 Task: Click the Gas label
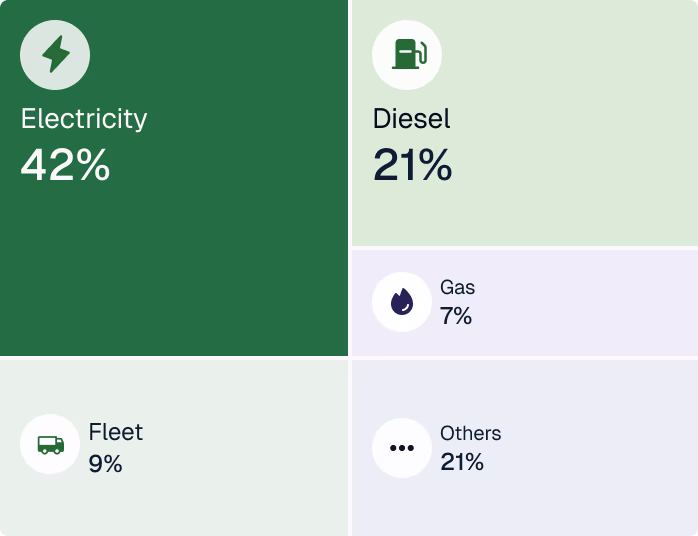[458, 287]
